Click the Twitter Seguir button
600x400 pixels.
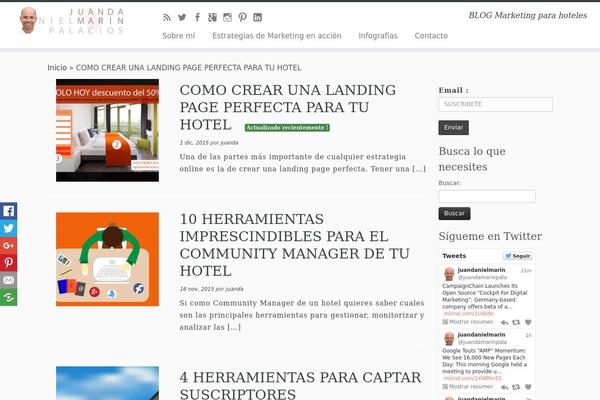pos(518,256)
